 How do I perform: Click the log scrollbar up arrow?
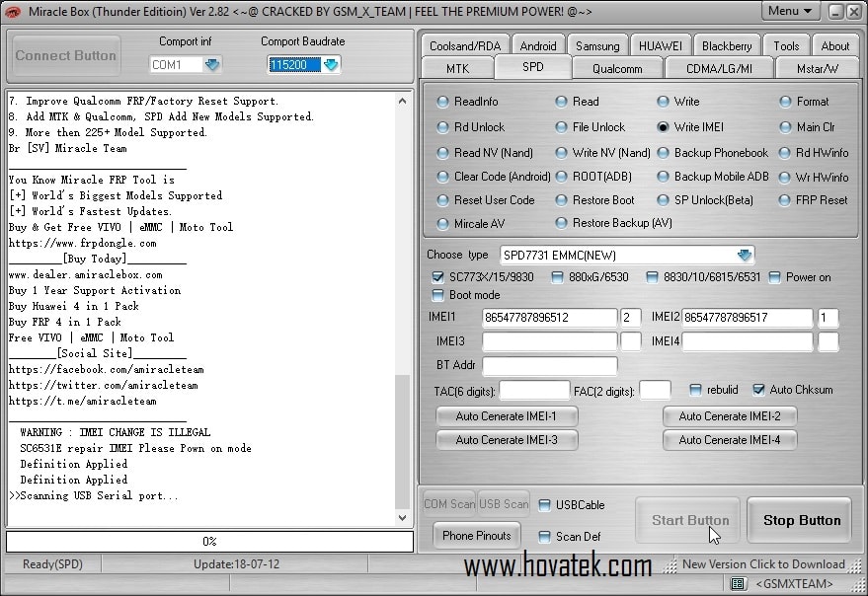[403, 101]
